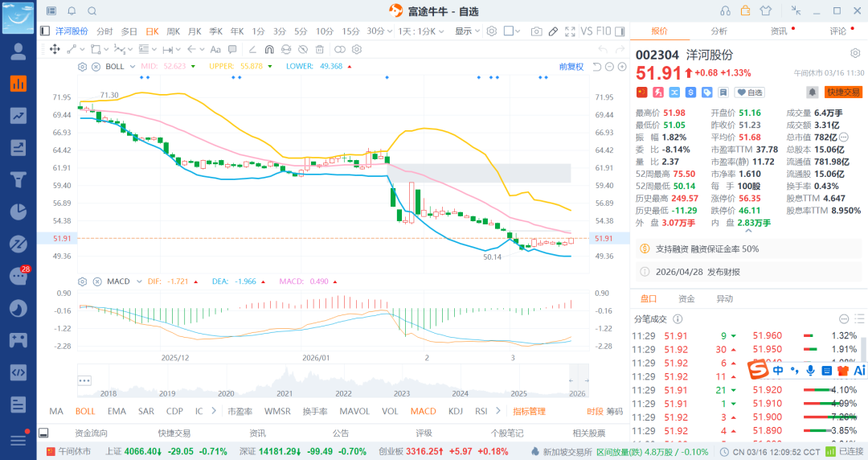Screen dimensions: 868x460
Task: Open the chat messages icon with badge 28
Action: tap(18, 276)
